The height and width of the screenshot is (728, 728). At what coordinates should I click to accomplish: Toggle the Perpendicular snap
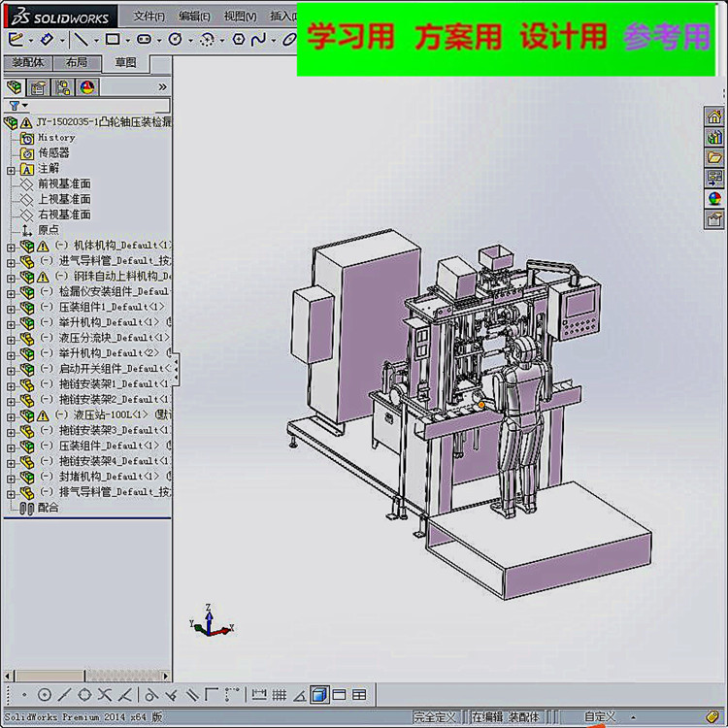(x=171, y=695)
